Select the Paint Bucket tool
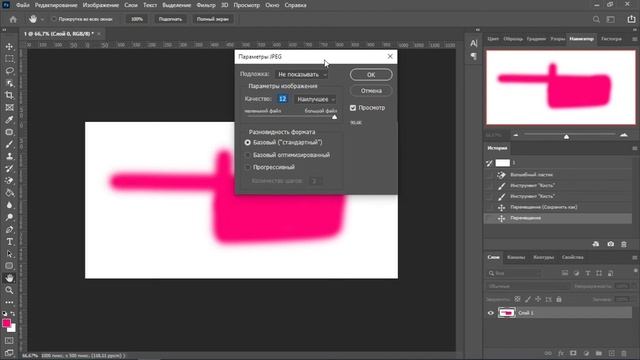Viewport: 640px width, 360px height. point(9,193)
